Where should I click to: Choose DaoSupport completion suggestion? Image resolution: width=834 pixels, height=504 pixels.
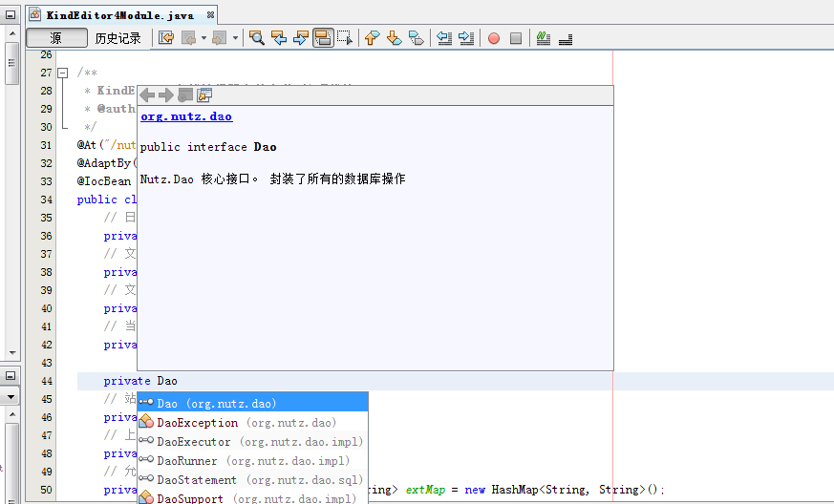click(x=252, y=497)
